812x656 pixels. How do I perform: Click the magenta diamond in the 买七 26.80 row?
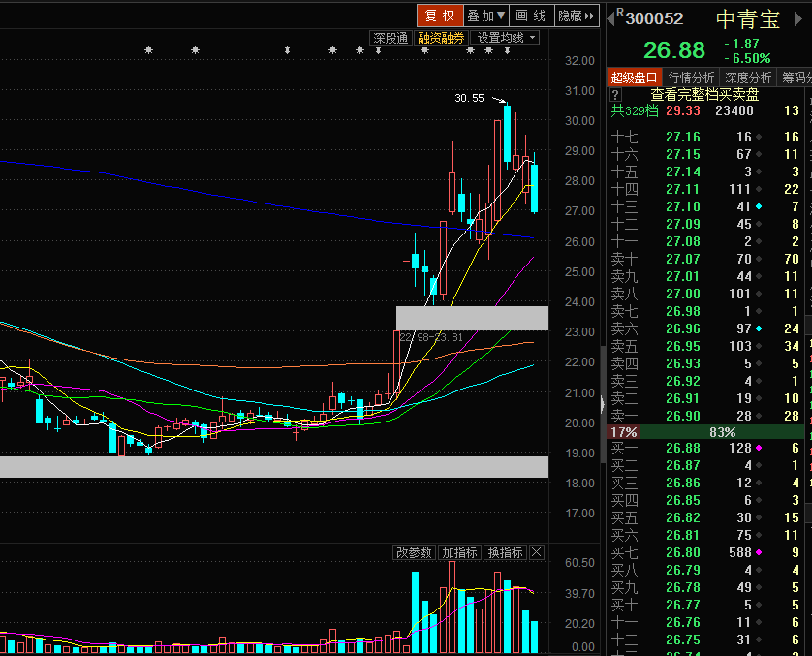(x=759, y=552)
